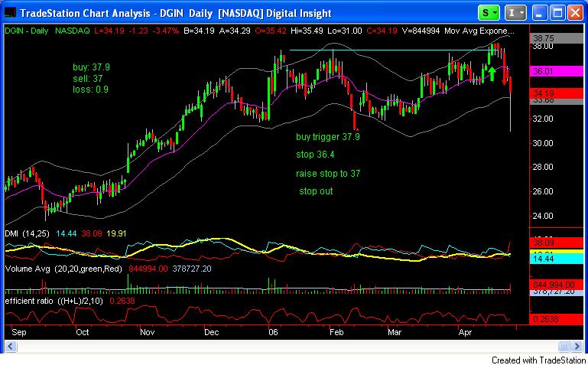588x365 pixels.
Task: Click the horizontal scrollbar thumb
Action: pos(564,346)
